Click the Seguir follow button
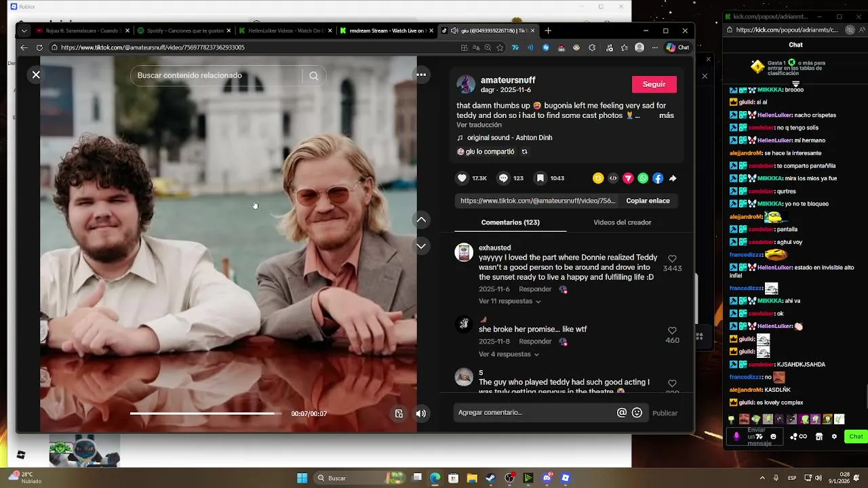Screen dimensions: 868x488 (654, 84)
